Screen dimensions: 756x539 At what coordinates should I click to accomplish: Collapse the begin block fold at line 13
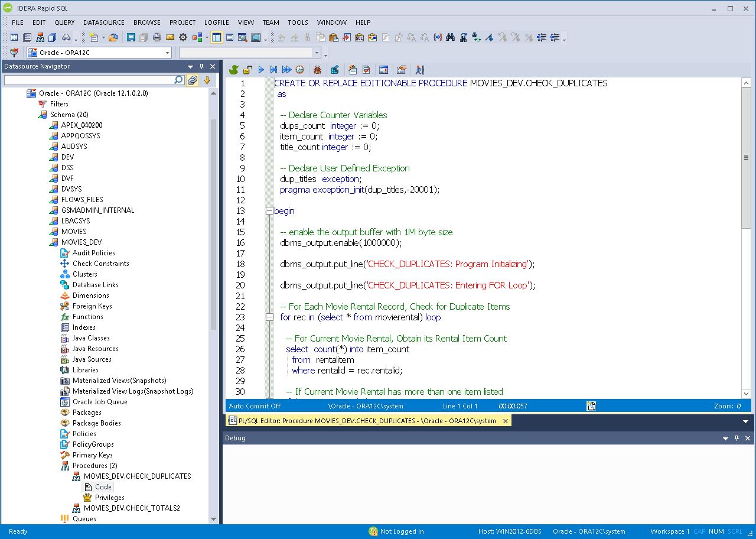tap(269, 210)
